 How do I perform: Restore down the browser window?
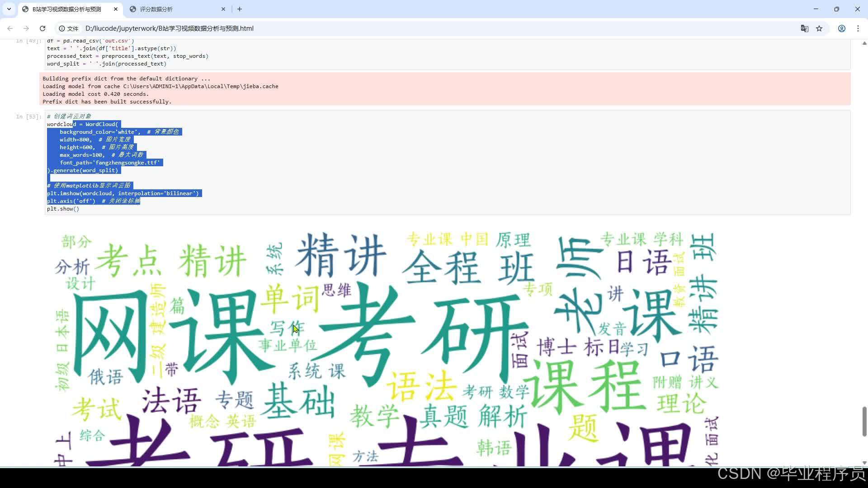[x=837, y=9]
